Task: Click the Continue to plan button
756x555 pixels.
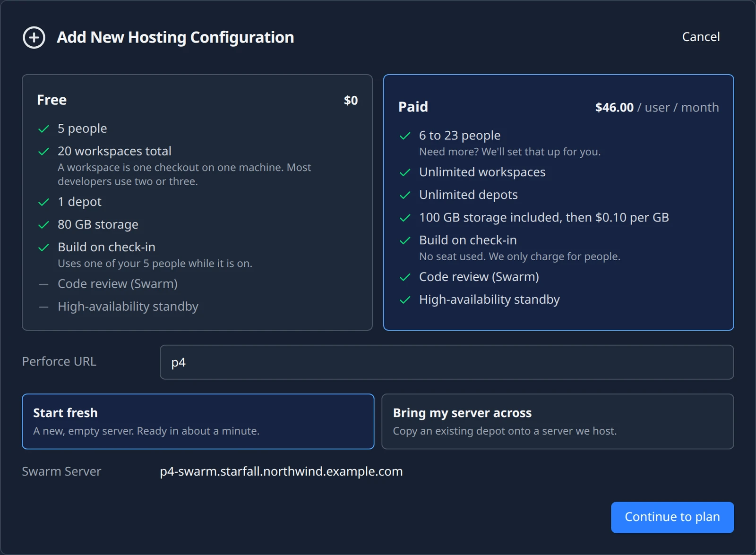Action: (x=672, y=517)
